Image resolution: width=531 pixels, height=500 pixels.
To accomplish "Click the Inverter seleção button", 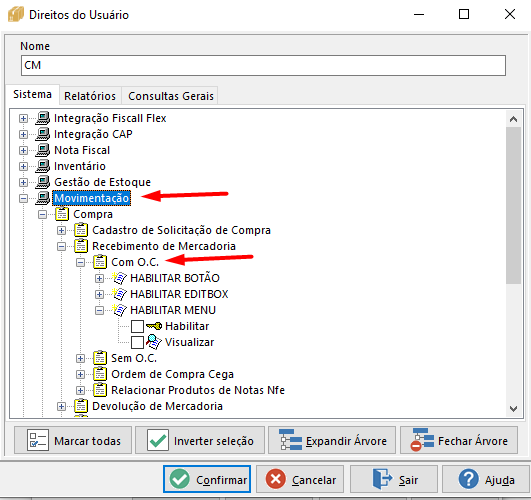I will coord(200,440).
